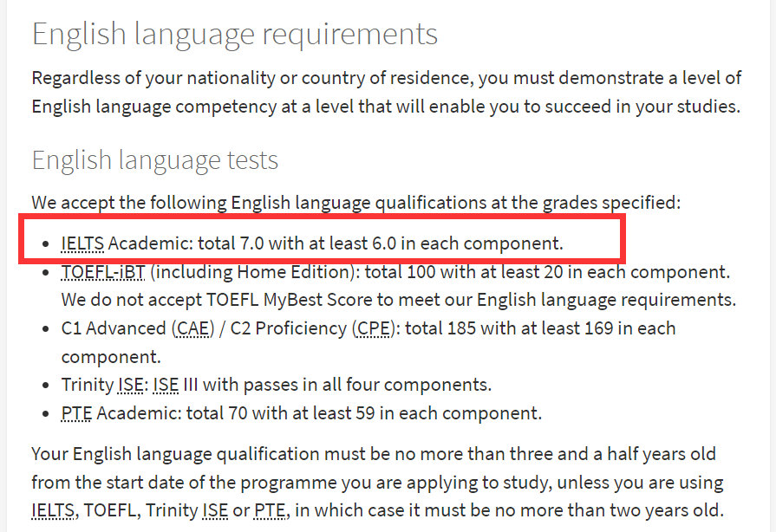Image resolution: width=776 pixels, height=532 pixels.
Task: Click the PTE abbreviation in PTE Academic bullet
Action: pos(76,412)
